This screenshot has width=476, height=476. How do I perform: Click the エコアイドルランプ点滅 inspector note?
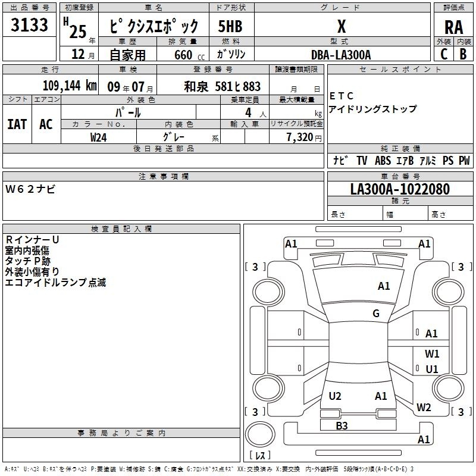[55, 283]
